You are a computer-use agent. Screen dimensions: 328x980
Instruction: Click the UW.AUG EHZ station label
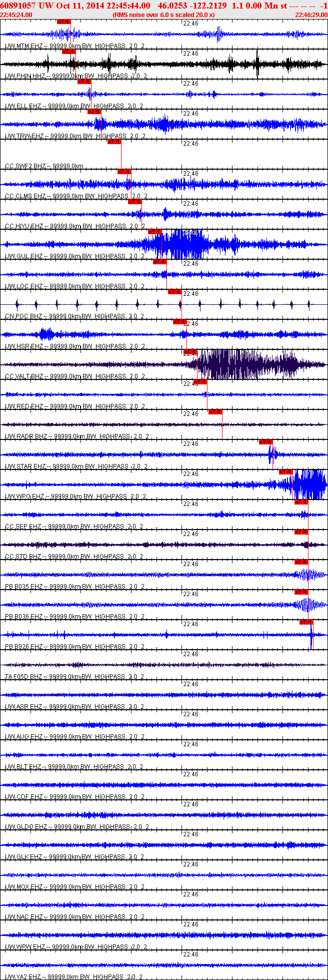pyautogui.click(x=23, y=737)
